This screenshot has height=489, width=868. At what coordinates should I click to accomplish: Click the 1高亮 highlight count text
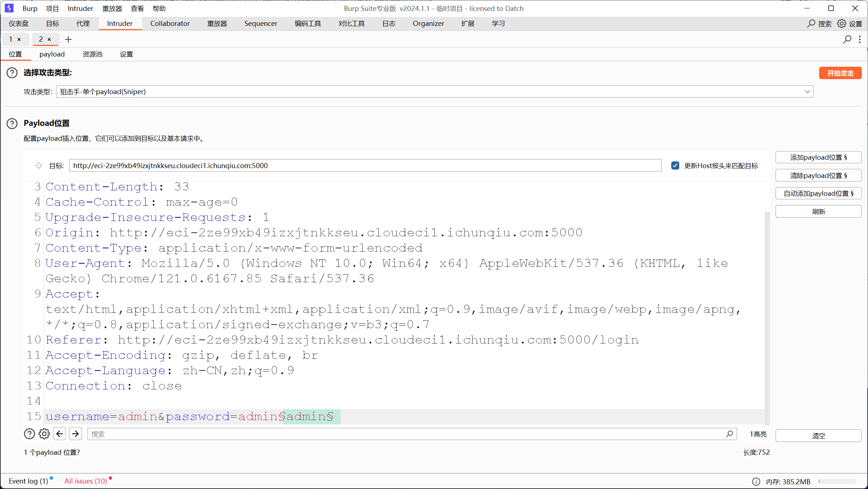[758, 434]
